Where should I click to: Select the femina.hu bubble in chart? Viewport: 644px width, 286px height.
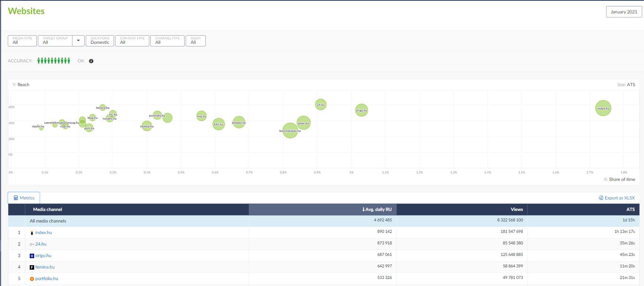pyautogui.click(x=103, y=107)
